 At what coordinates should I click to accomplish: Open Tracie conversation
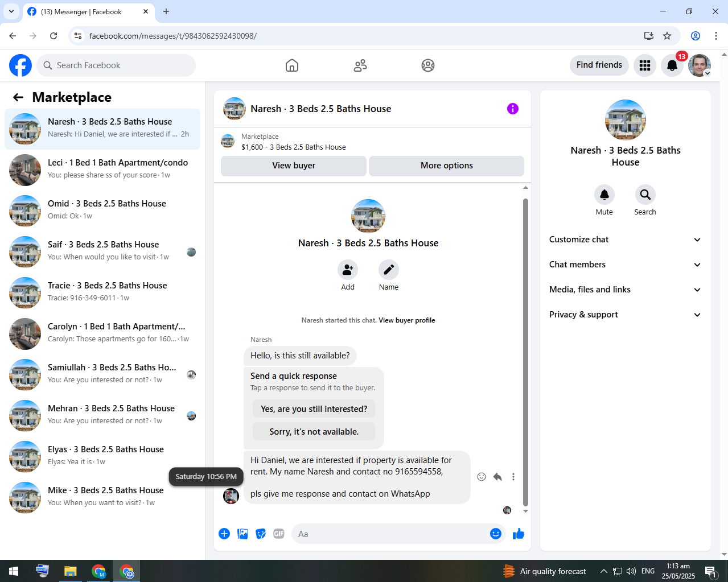tap(102, 293)
